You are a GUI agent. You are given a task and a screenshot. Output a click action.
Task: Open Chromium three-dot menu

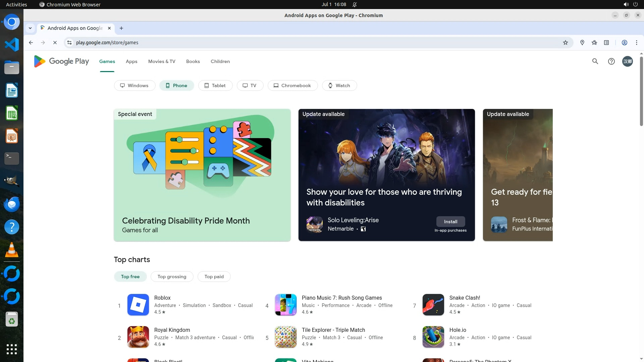636,43
